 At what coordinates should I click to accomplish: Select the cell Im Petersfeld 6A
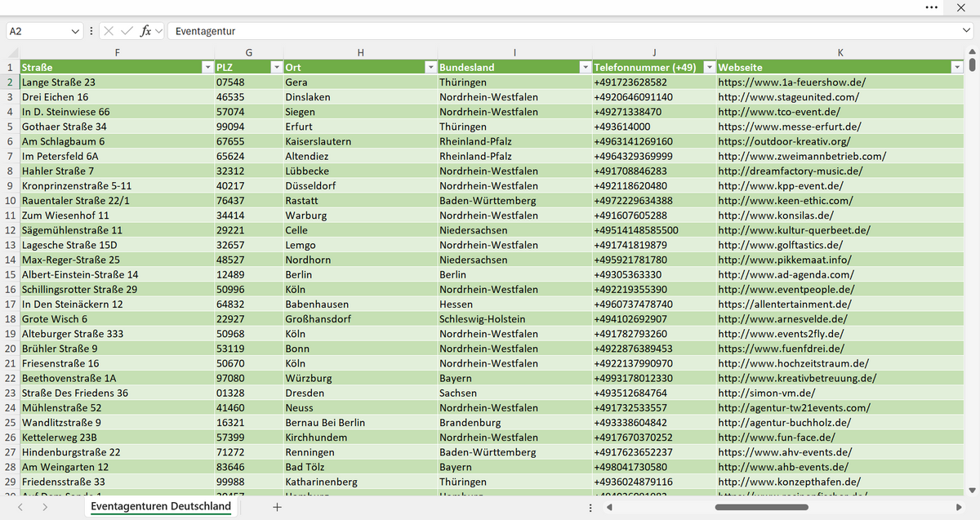tap(117, 156)
